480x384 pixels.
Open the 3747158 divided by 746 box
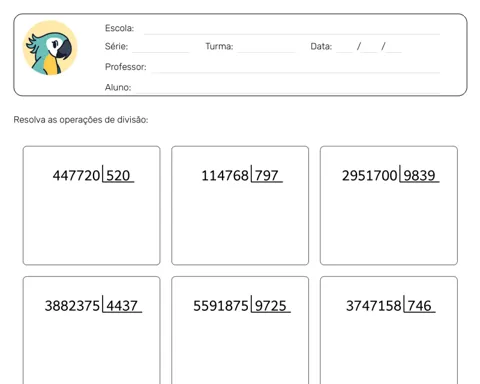(389, 330)
